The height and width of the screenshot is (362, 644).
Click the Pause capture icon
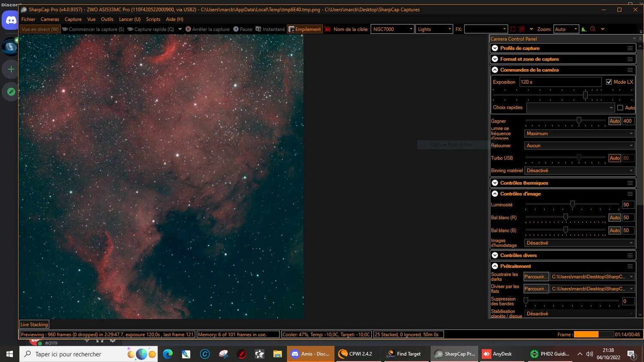pyautogui.click(x=235, y=29)
